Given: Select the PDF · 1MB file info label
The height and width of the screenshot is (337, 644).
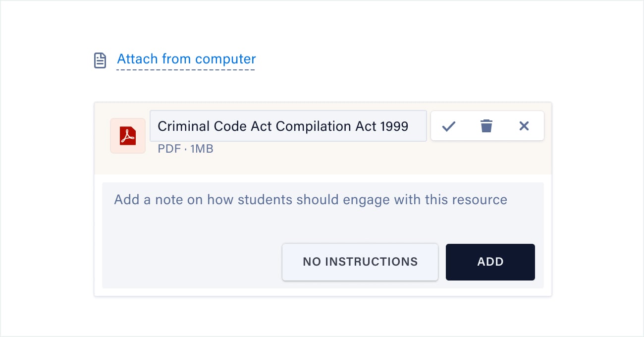Looking at the screenshot, I should 185,149.
